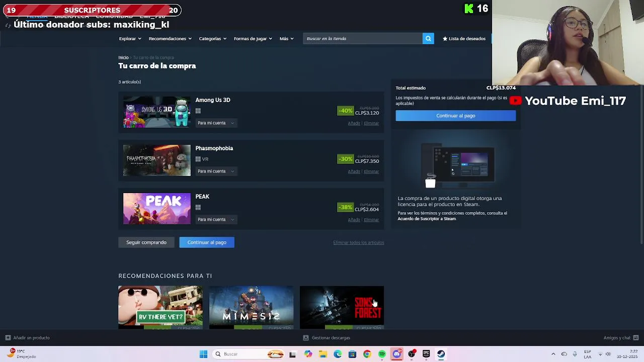This screenshot has height=362, width=644.
Task: Click Añadir on the Among Us 3D row
Action: pos(354,123)
